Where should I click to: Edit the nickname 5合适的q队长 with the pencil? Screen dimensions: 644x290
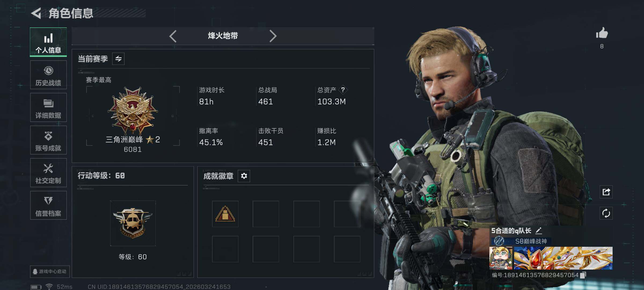click(x=539, y=230)
